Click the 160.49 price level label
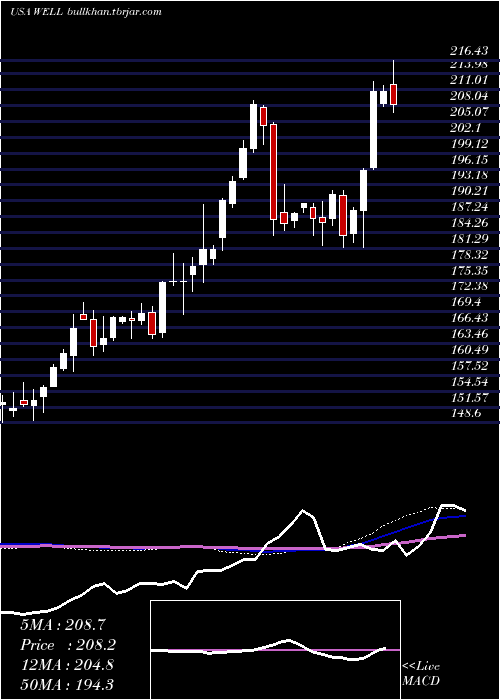The height and width of the screenshot is (700, 500). point(468,350)
